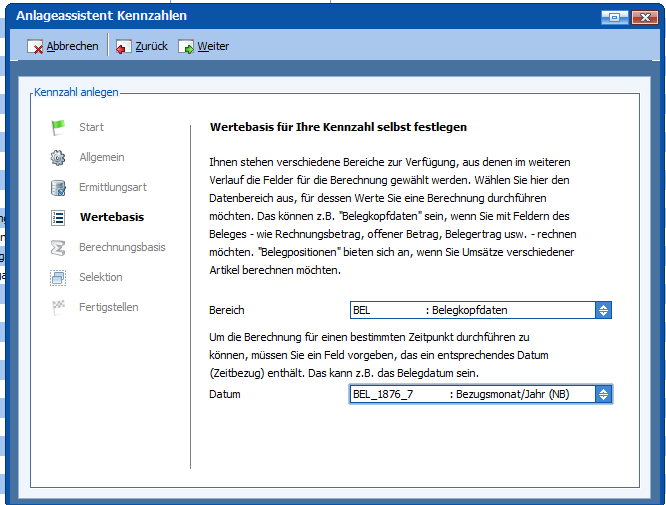Viewport: 666px width, 505px height.
Task: Click the Selektion step icon
Action: click(x=58, y=277)
